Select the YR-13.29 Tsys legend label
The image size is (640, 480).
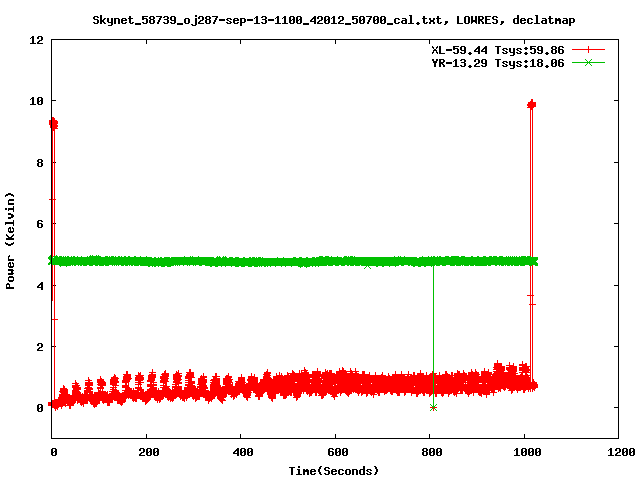tap(493, 62)
